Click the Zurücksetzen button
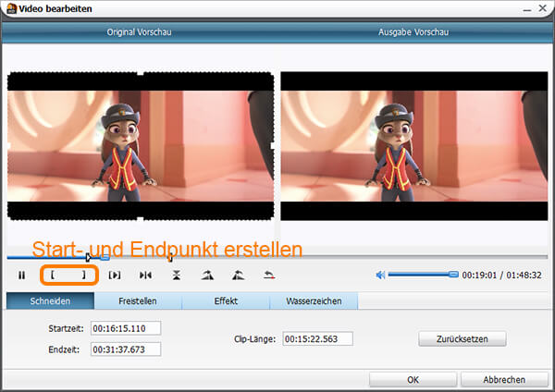This screenshot has width=555, height=392. point(462,339)
